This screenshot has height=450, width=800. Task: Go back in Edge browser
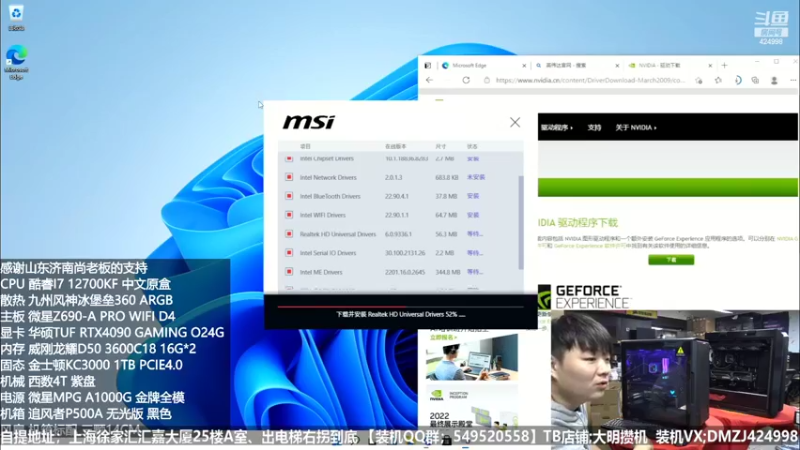click(x=429, y=80)
